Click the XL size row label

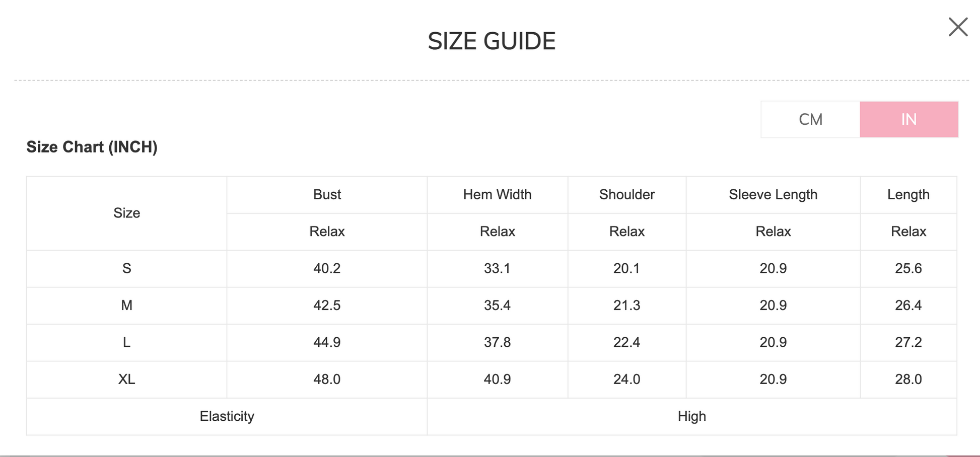pos(126,379)
